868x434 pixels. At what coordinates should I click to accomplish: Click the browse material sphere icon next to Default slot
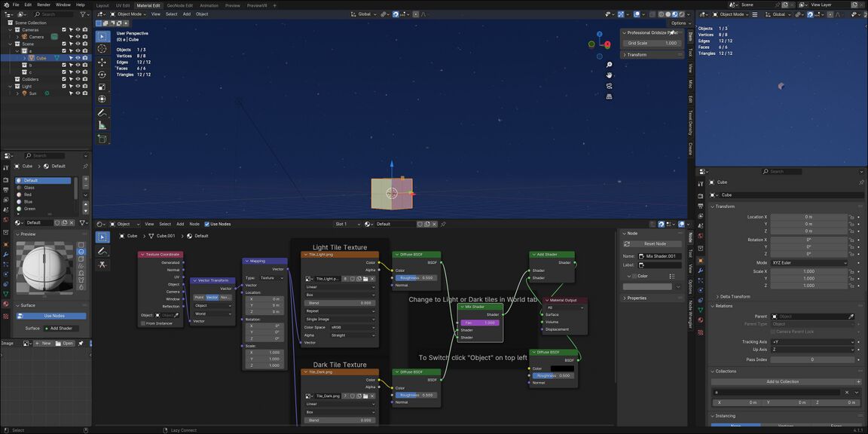(x=367, y=224)
